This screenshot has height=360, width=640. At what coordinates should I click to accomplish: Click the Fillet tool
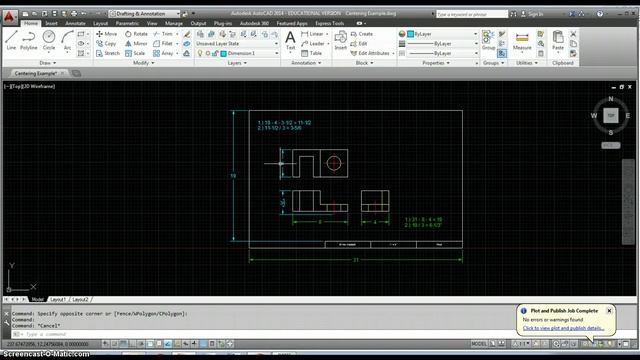163,43
